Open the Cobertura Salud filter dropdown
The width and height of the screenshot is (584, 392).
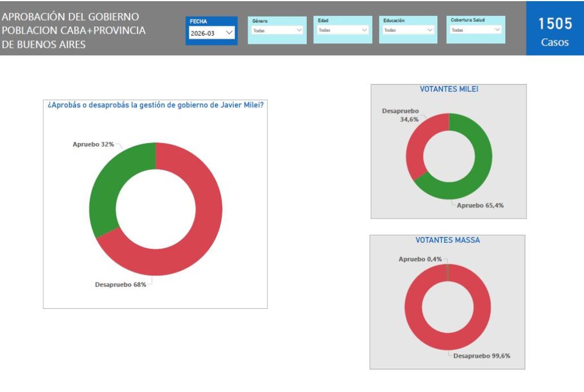[x=476, y=30]
